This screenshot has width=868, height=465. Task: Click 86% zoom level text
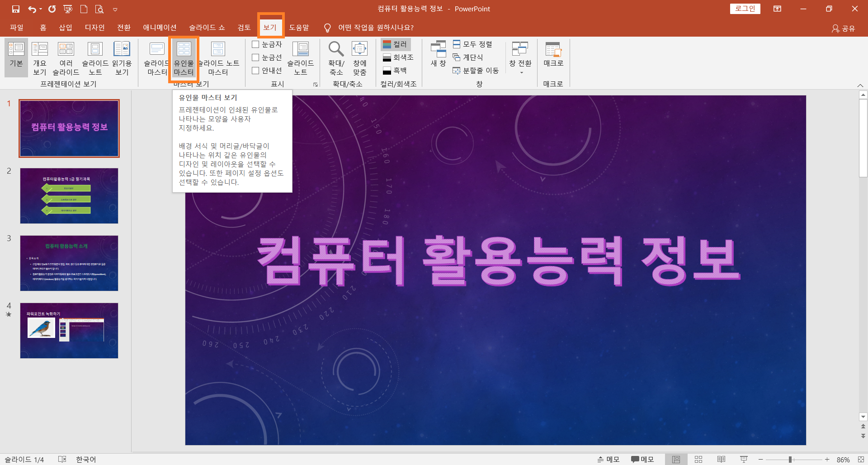pos(843,460)
